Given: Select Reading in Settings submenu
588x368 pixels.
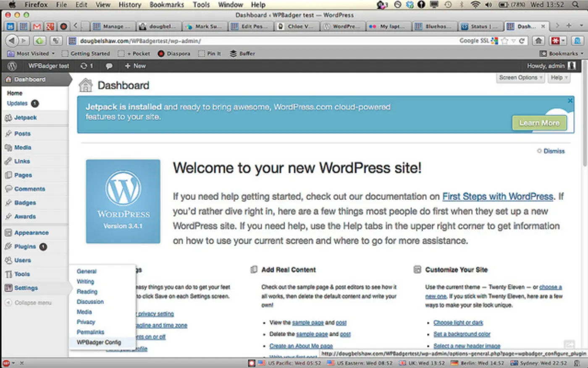Looking at the screenshot, I should click(87, 292).
